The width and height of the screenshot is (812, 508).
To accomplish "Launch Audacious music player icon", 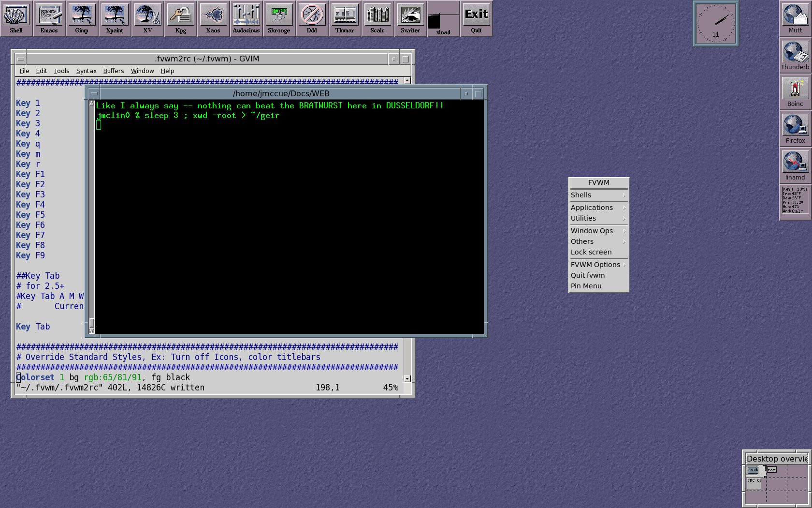I will pyautogui.click(x=246, y=18).
